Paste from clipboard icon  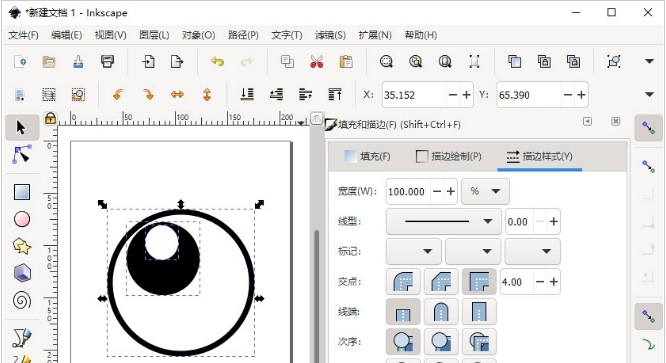346,62
